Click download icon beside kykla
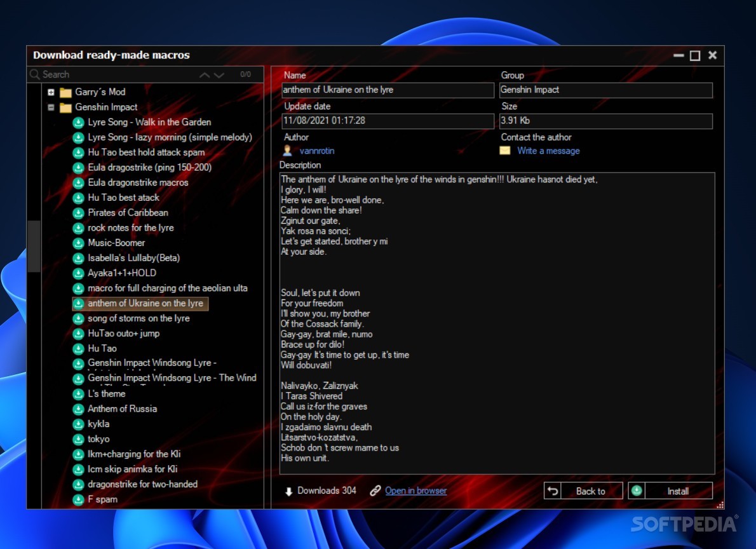This screenshot has height=549, width=756. [78, 424]
